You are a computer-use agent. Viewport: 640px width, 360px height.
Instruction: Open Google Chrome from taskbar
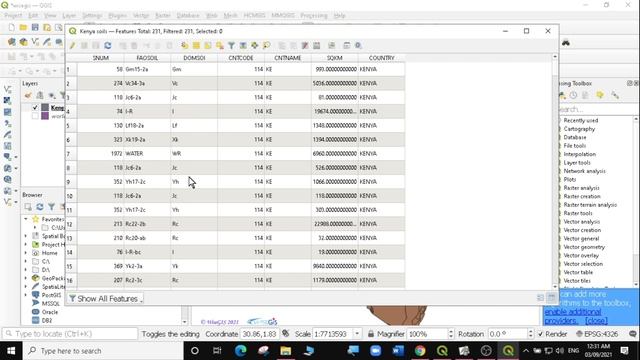coord(420,351)
